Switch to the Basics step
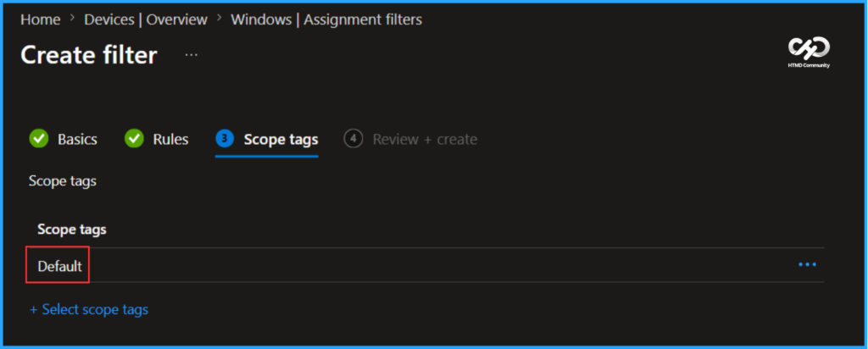Viewport: 868px width, 349px height. click(x=63, y=140)
